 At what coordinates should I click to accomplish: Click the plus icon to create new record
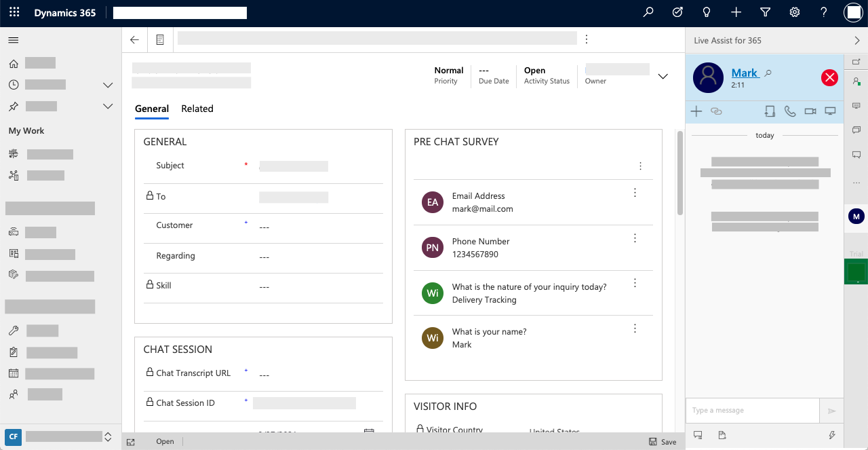tap(736, 12)
